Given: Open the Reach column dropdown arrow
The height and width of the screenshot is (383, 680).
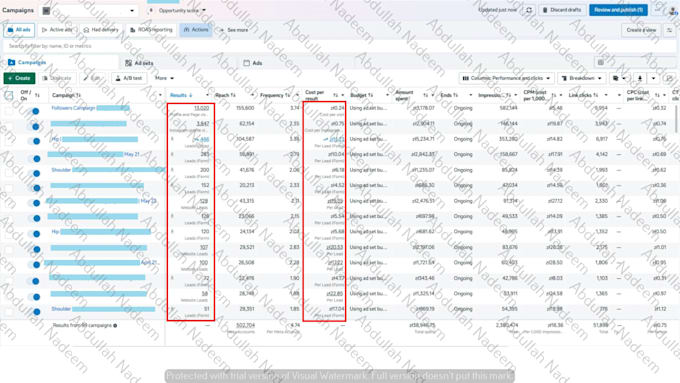Looking at the screenshot, I should coord(252,95).
